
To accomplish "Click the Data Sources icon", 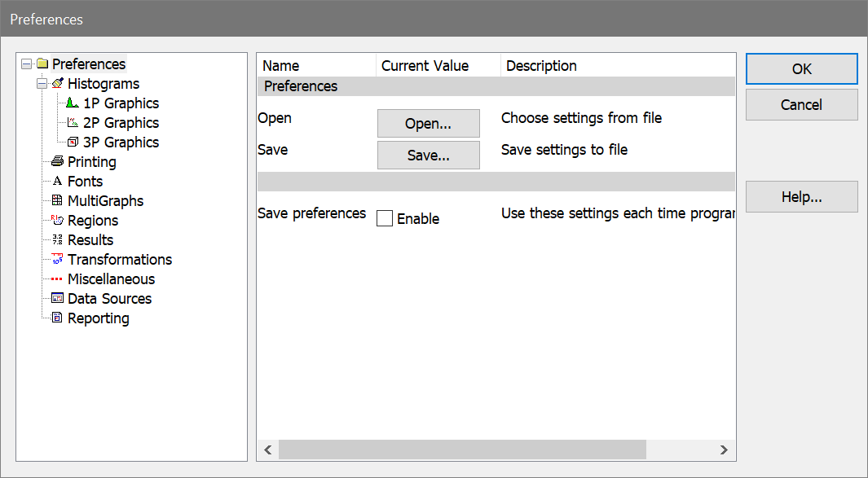I will pos(57,299).
